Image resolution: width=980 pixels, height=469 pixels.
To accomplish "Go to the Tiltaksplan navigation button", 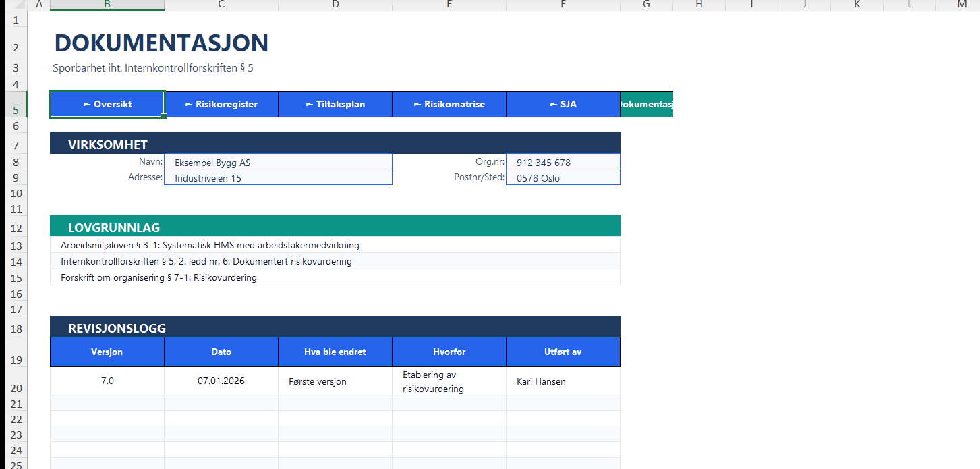I will click(335, 105).
